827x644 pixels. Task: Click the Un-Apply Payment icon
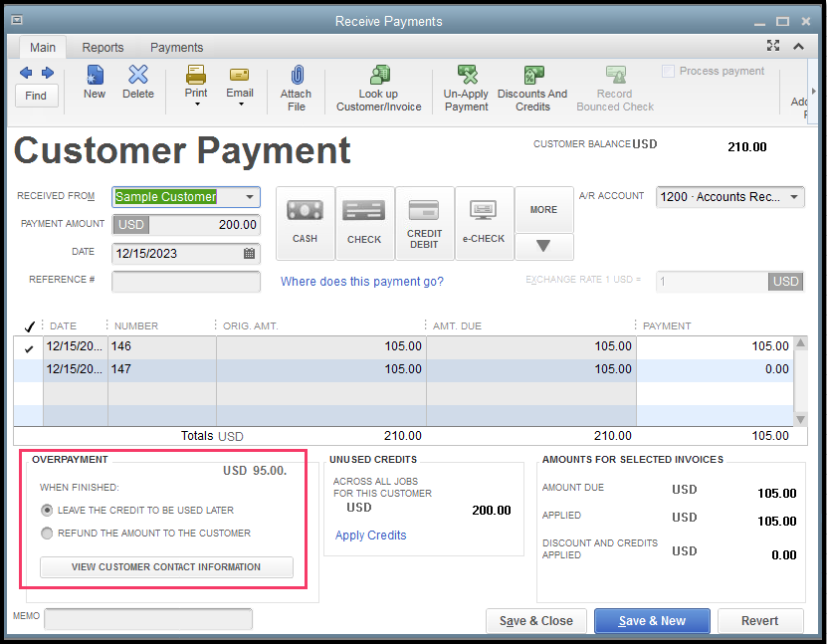468,75
